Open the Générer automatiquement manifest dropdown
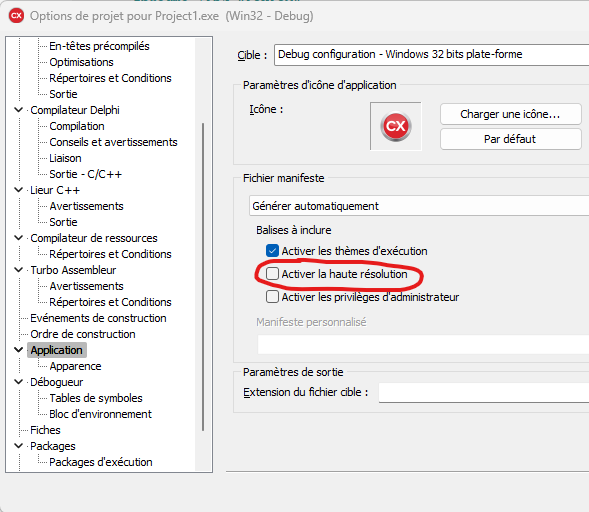The image size is (589, 512). click(419, 206)
